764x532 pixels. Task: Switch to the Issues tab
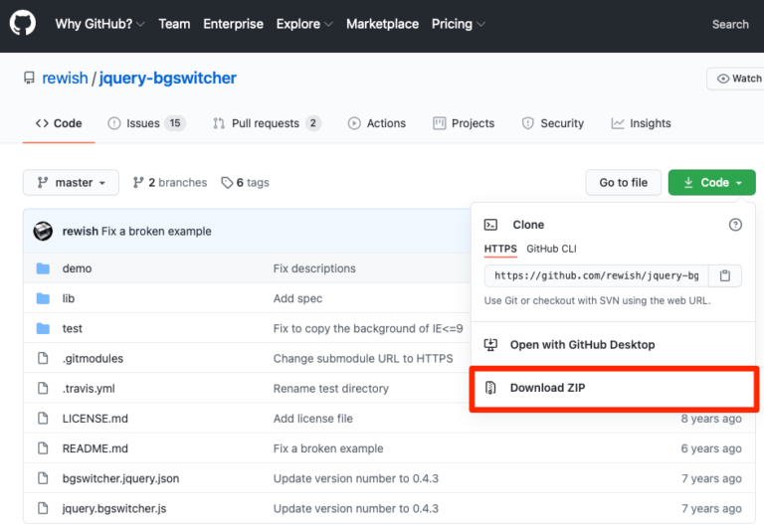click(x=145, y=123)
